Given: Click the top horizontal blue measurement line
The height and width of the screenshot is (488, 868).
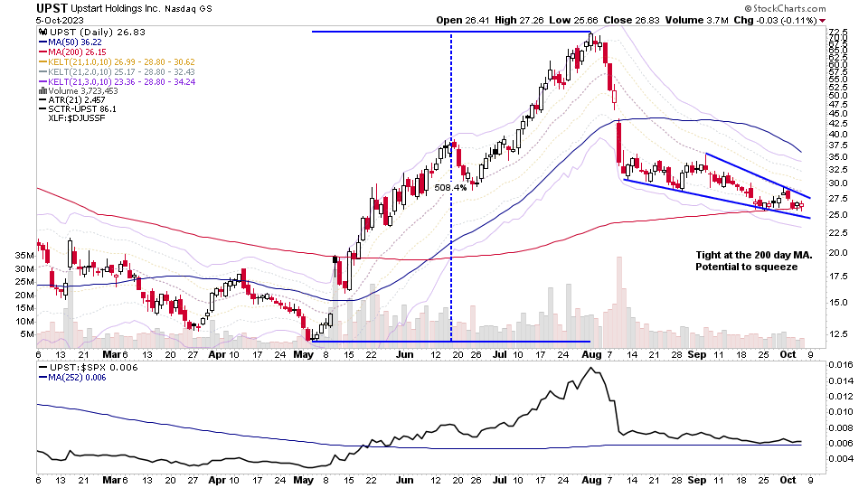Looking at the screenshot, I should (x=452, y=32).
